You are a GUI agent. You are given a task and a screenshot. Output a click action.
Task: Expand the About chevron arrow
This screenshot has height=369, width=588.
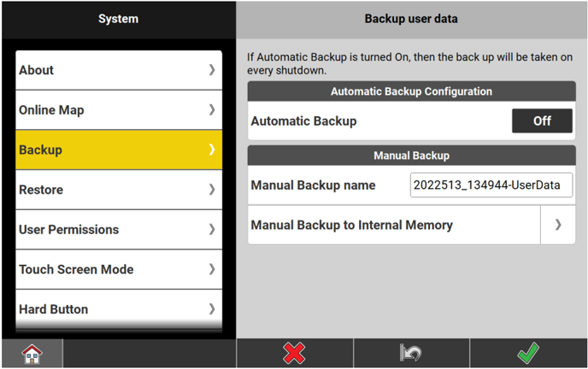coord(212,70)
